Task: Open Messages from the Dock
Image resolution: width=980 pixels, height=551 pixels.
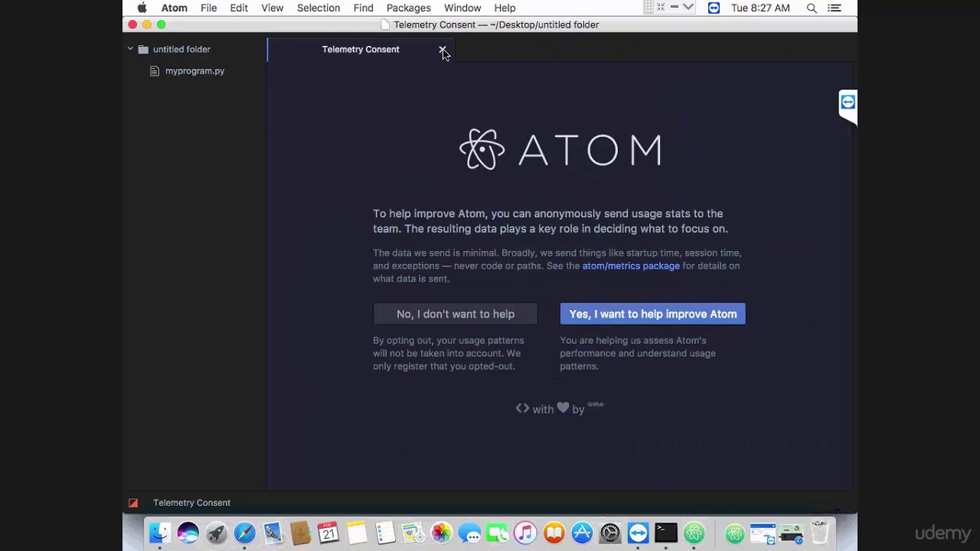Action: coord(469,533)
